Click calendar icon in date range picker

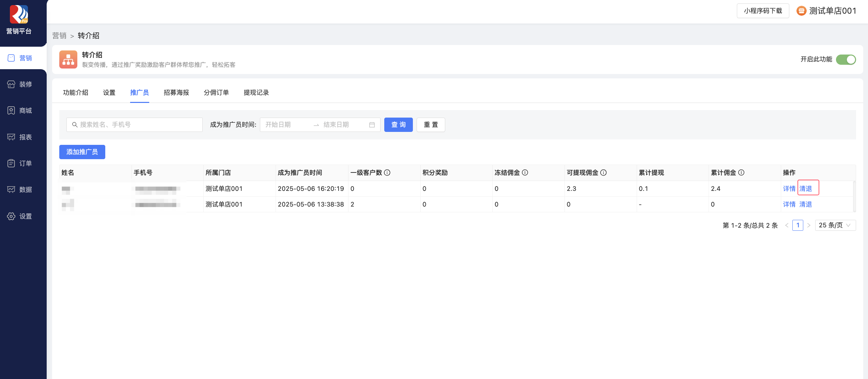tap(372, 125)
